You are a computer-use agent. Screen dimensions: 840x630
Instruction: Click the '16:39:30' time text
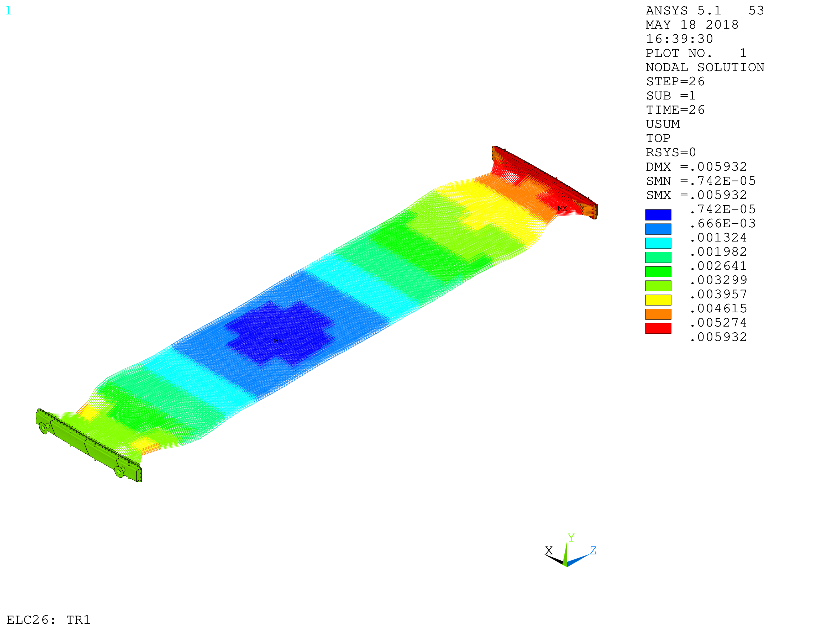(x=679, y=39)
